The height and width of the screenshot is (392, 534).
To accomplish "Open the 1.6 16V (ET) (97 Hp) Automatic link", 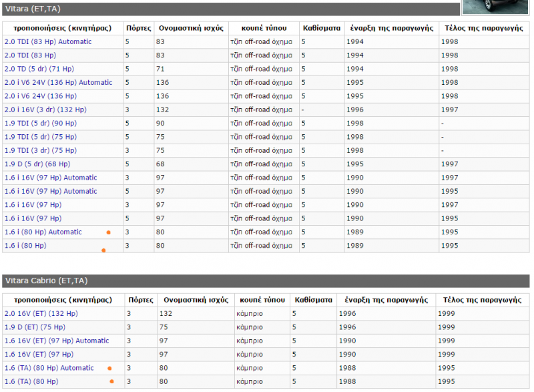I will (x=57, y=341).
